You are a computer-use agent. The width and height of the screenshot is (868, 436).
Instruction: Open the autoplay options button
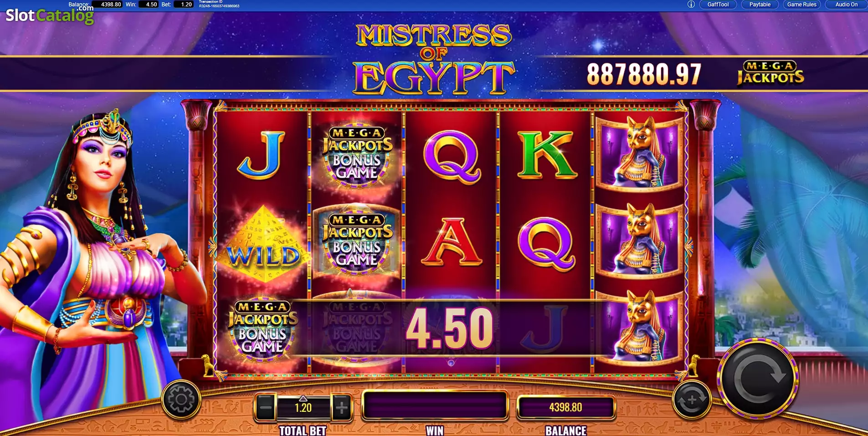point(691,400)
